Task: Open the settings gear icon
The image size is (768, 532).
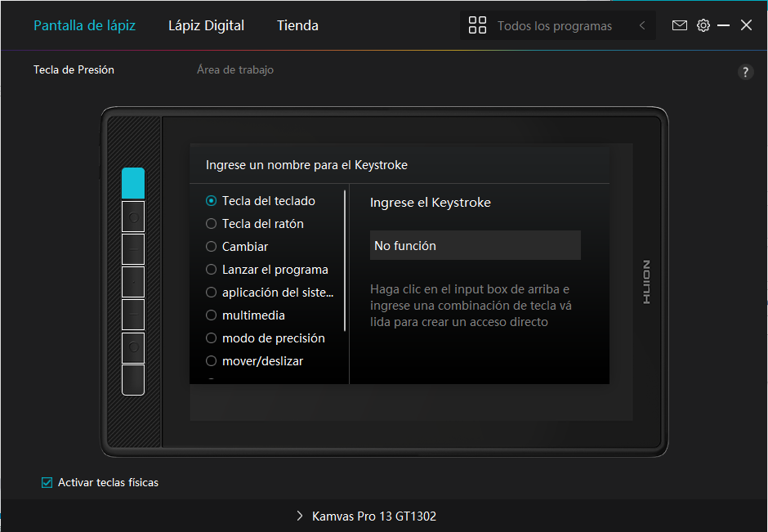Action: coord(703,25)
